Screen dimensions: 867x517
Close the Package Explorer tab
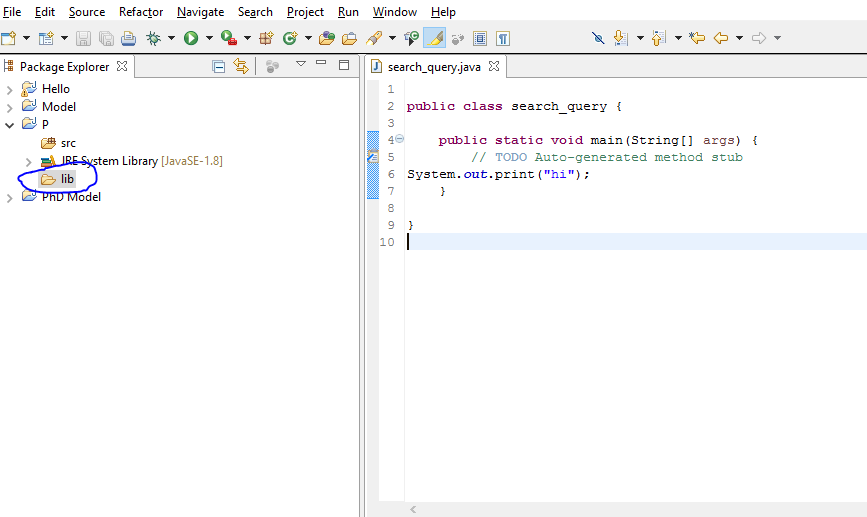[122, 66]
